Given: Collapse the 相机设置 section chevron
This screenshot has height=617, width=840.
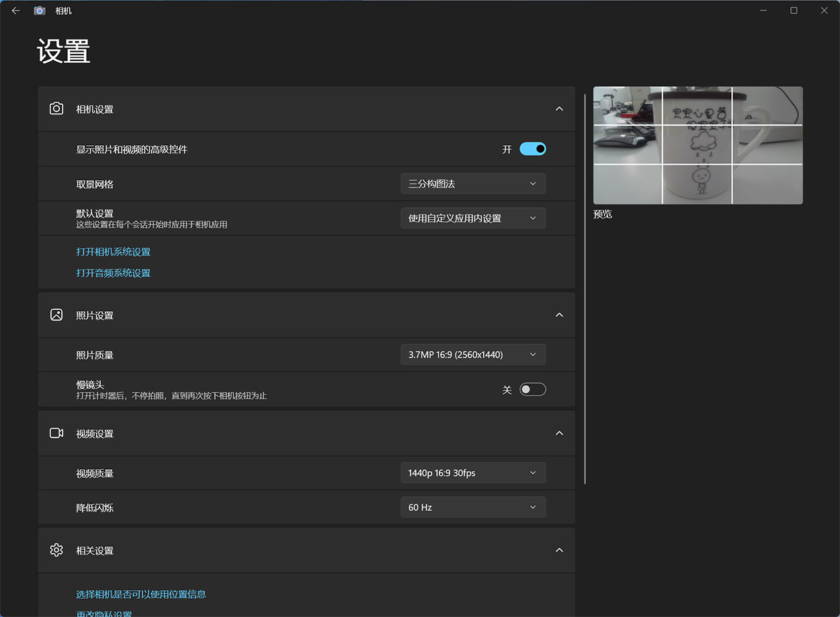Looking at the screenshot, I should click(559, 109).
